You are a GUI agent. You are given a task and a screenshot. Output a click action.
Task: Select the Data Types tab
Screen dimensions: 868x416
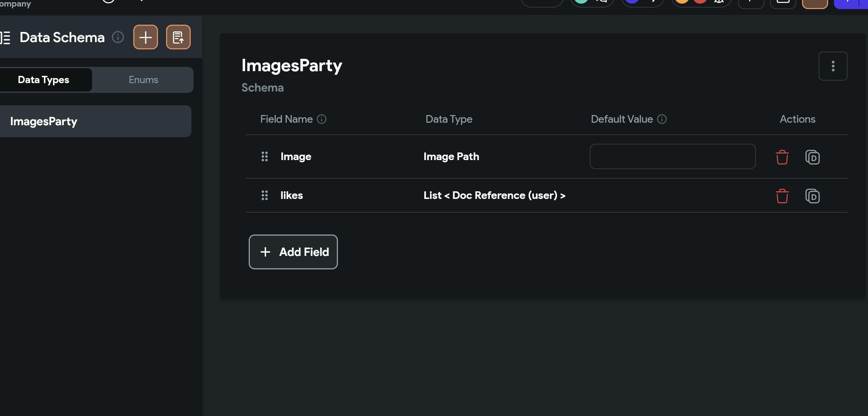click(x=44, y=80)
